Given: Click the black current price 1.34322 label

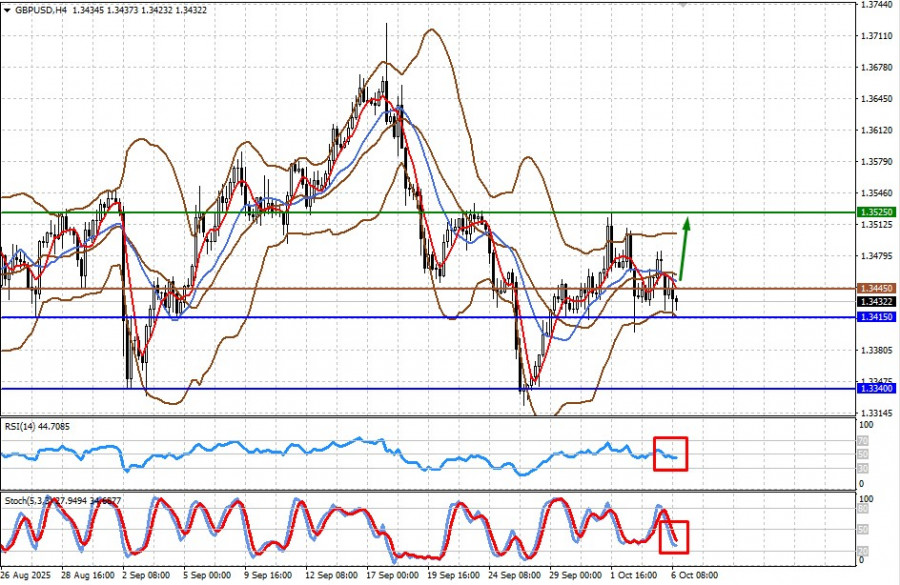Looking at the screenshot, I should (876, 302).
